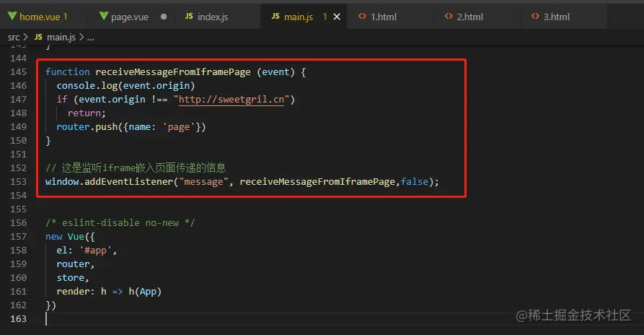Click the JS icon on index.js tab

click(x=189, y=16)
